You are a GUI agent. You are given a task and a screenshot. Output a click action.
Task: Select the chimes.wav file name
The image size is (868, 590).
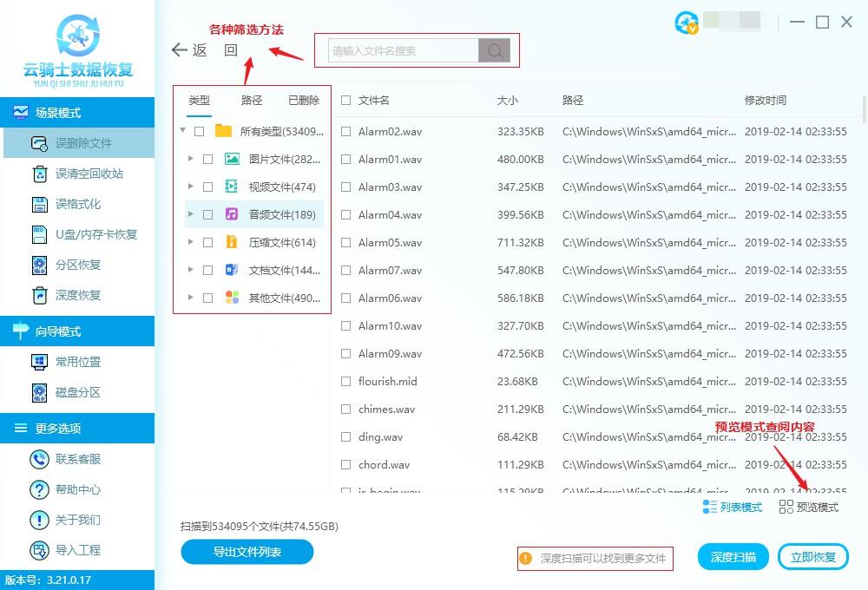pos(386,409)
